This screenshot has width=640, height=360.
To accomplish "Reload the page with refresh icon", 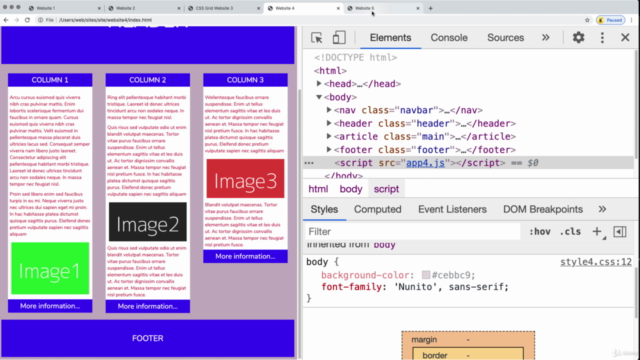I will click(x=27, y=20).
